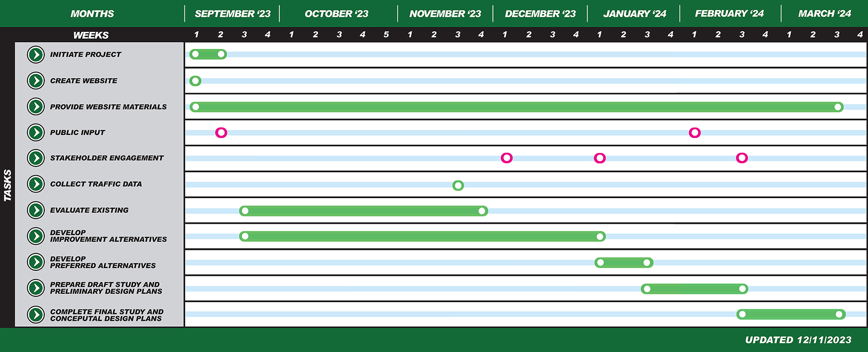The height and width of the screenshot is (352, 868).
Task: Select the February '24 month header
Action: click(729, 14)
